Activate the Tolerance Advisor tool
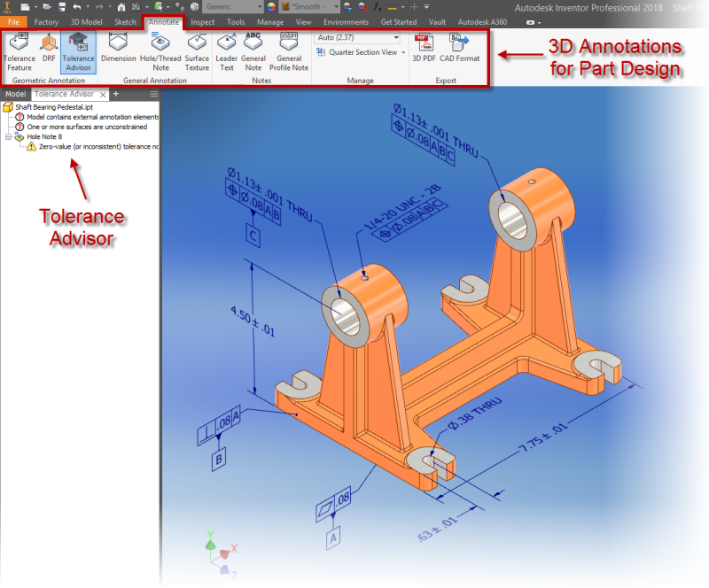This screenshot has width=709, height=588. (78, 50)
